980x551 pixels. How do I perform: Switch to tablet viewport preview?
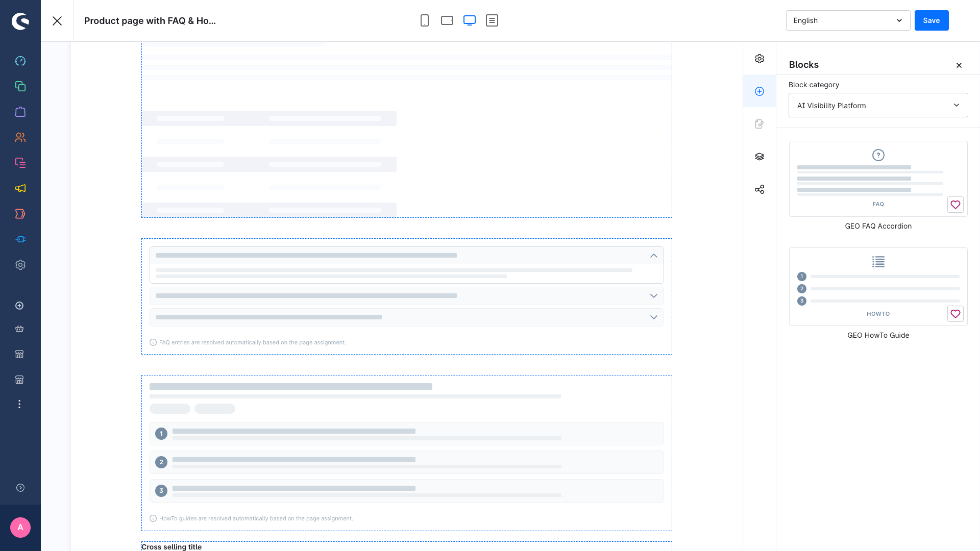pyautogui.click(x=447, y=20)
